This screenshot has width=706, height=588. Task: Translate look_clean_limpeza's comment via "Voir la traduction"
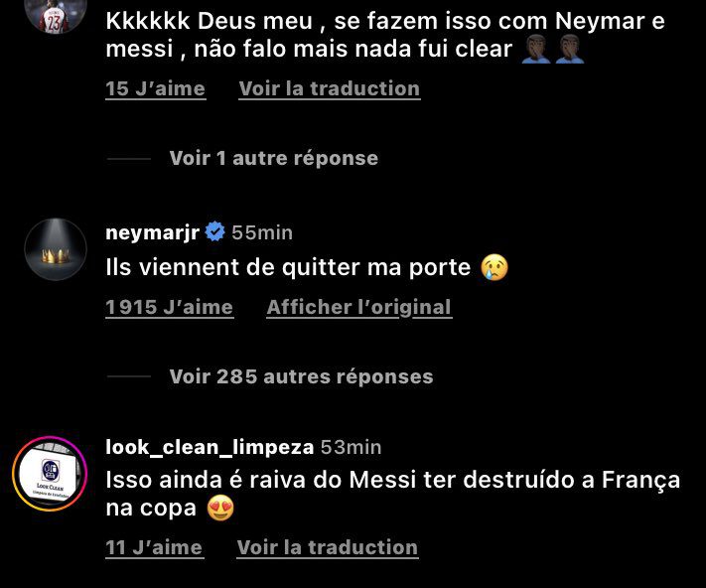327,547
